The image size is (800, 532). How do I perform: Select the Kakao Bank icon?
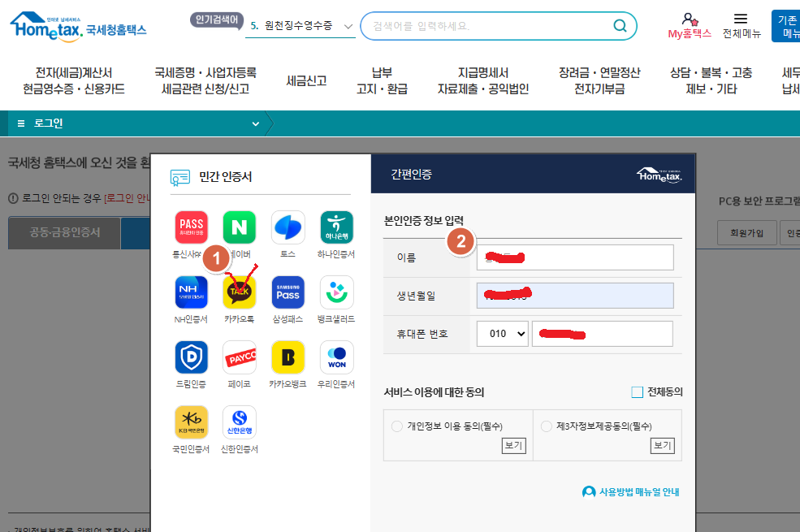tap(288, 357)
